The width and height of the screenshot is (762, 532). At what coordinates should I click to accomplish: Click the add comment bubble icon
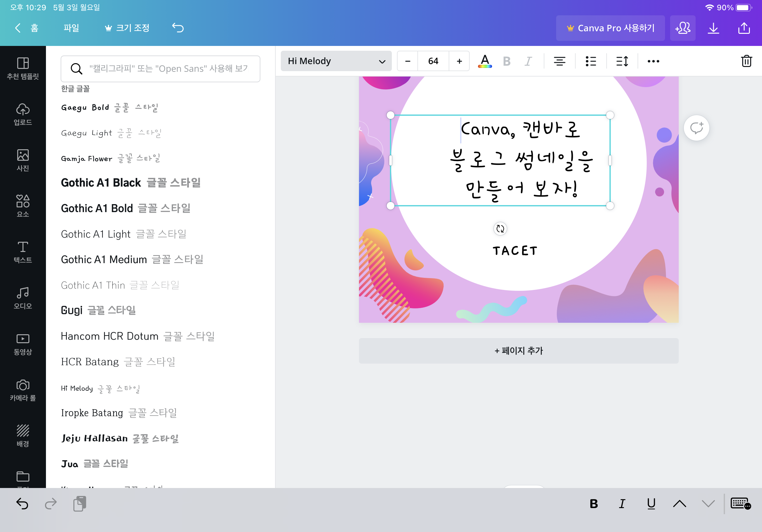pos(696,128)
